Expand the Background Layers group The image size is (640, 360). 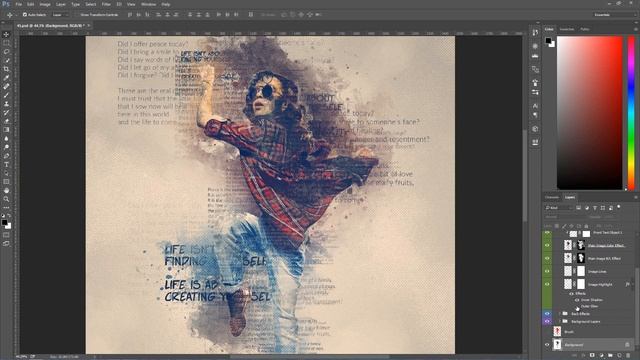560,322
